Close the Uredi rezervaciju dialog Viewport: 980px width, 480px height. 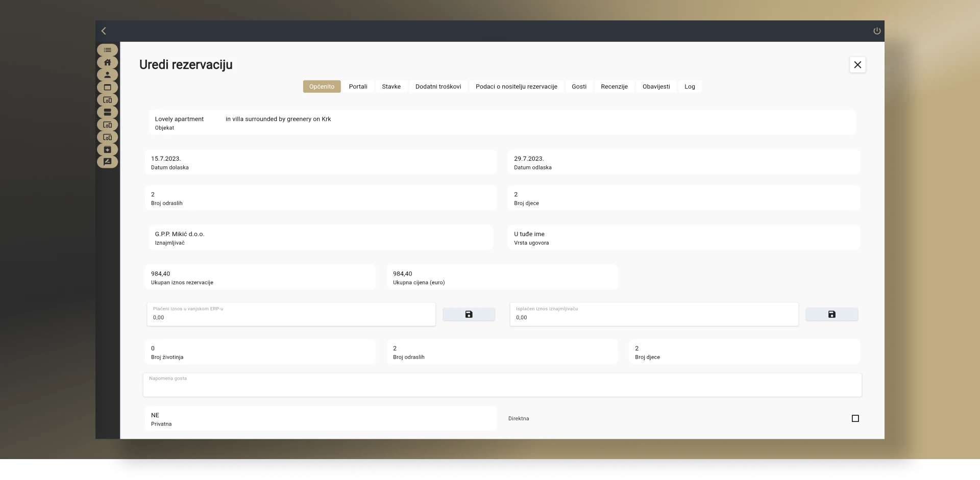pos(857,65)
